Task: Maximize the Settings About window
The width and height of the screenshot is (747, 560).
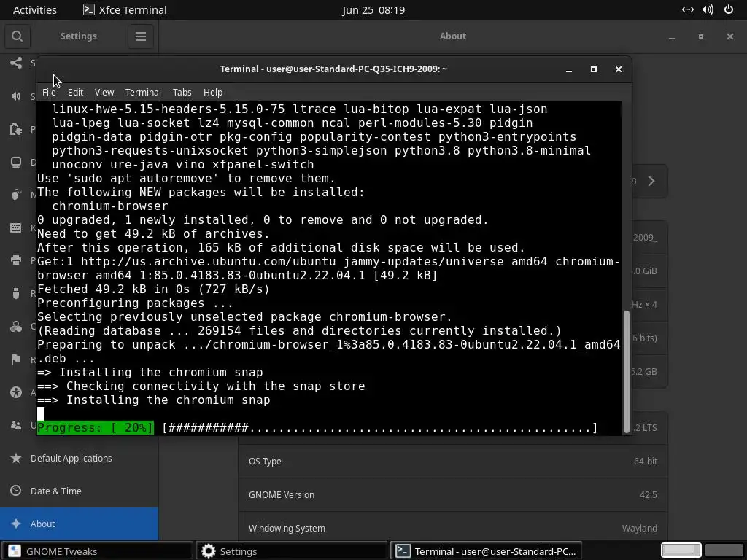Action: [x=701, y=36]
